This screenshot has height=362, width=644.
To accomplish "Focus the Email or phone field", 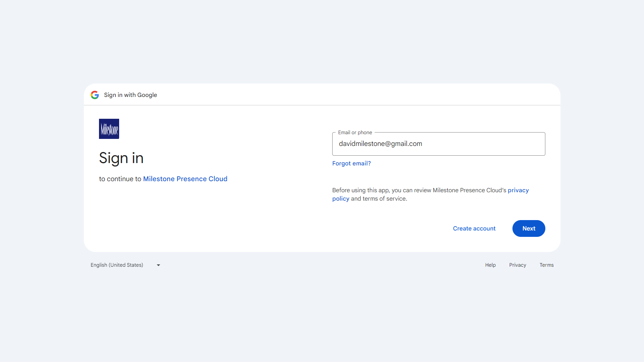I will (439, 144).
